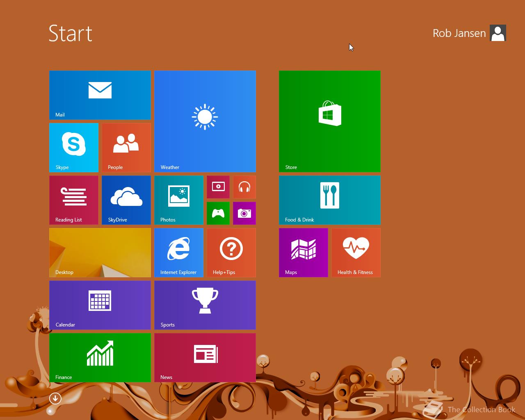
Task: Open the Food & Drink tile
Action: (330, 200)
